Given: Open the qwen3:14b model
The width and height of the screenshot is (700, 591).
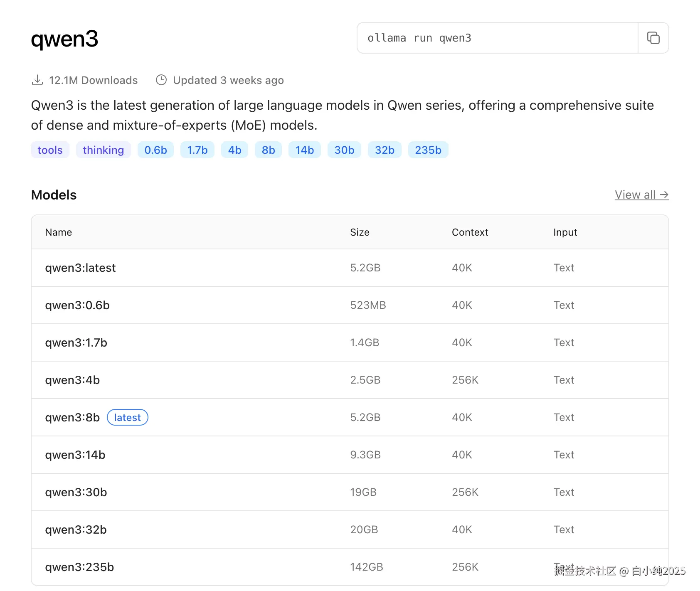Looking at the screenshot, I should 75,455.
